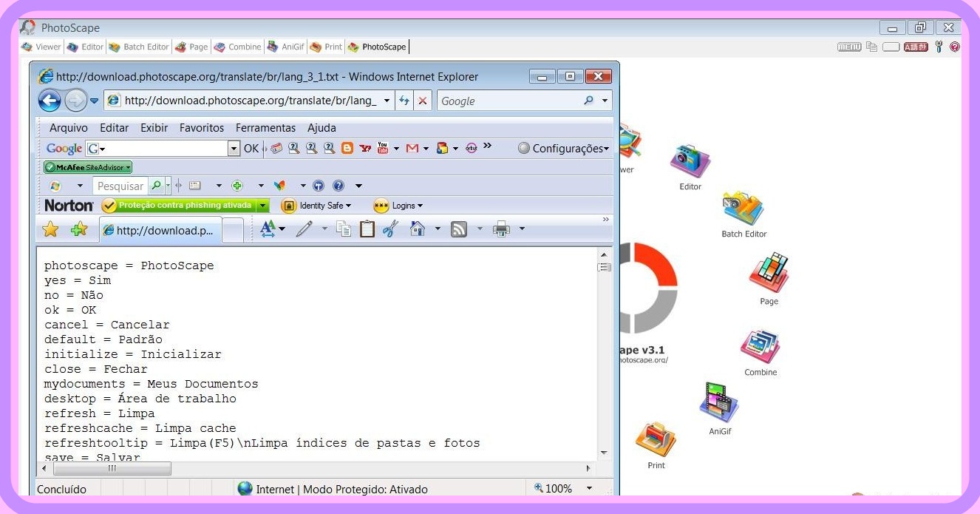This screenshot has height=514, width=980.
Task: Click the Yahoo icon in Google toolbar
Action: point(365,148)
